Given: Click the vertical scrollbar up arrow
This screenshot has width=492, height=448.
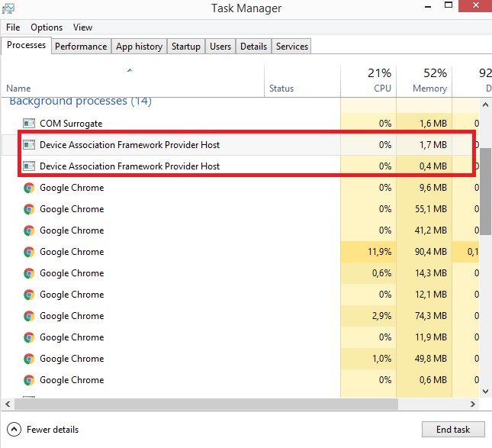Looking at the screenshot, I should tap(485, 105).
